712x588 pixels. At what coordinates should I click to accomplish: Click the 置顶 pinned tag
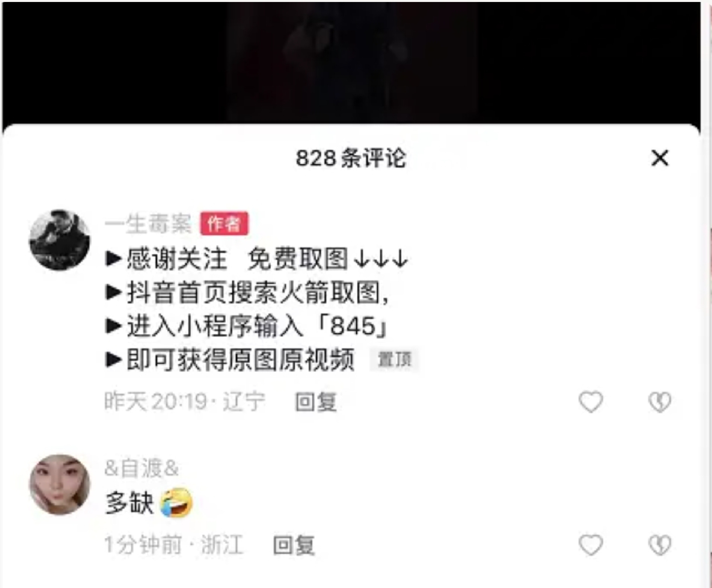point(395,359)
